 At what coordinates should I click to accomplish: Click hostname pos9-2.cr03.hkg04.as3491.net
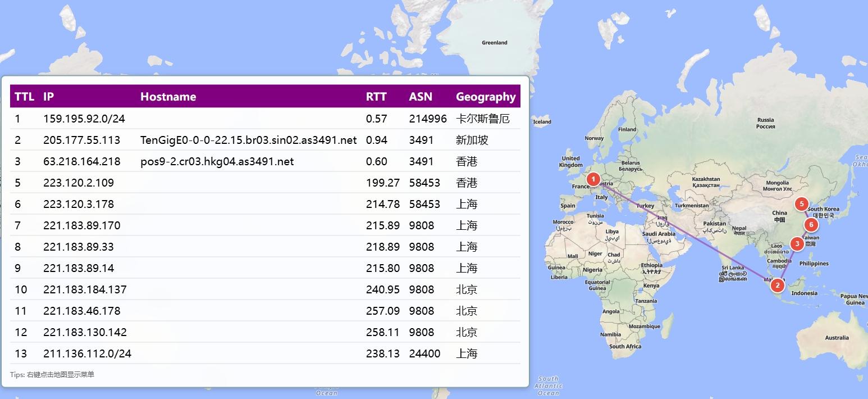pyautogui.click(x=217, y=161)
